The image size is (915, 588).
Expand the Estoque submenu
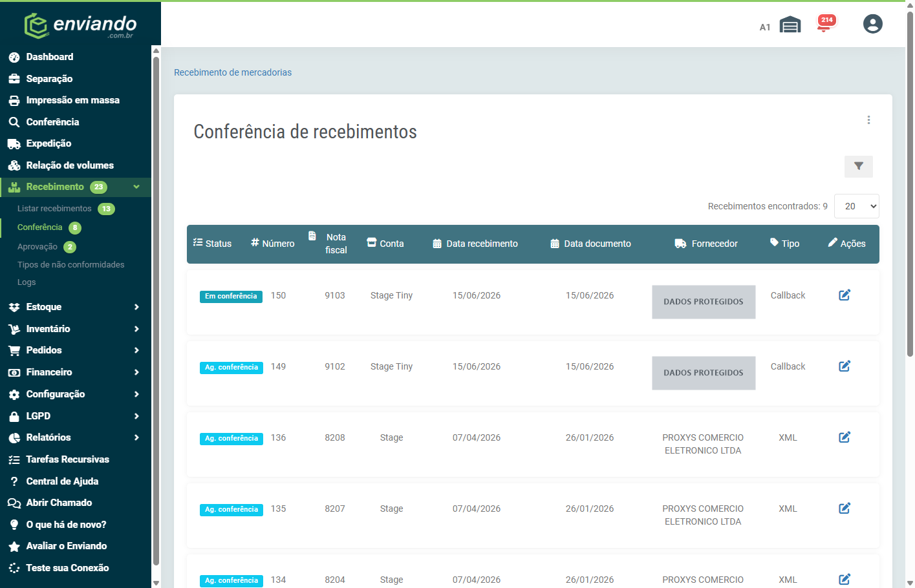point(76,307)
